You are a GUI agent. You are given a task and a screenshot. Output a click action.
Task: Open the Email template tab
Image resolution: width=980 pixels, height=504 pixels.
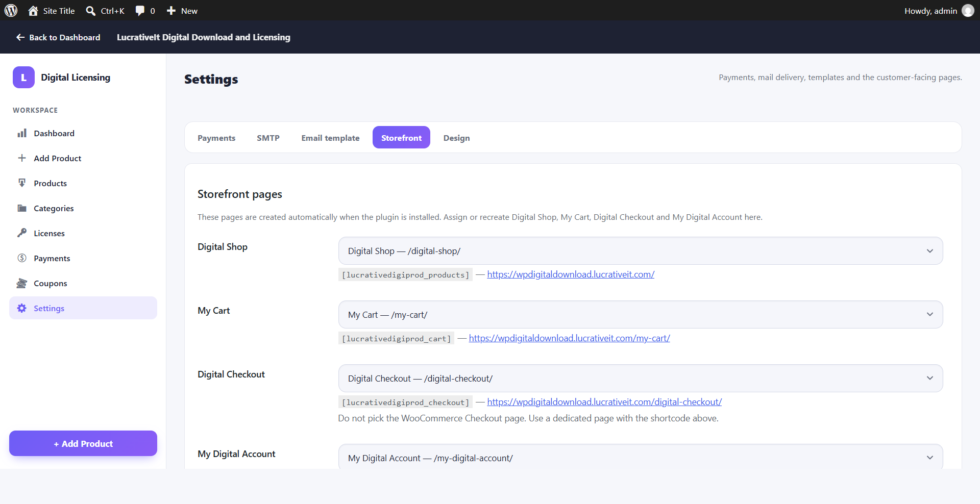[x=330, y=138]
